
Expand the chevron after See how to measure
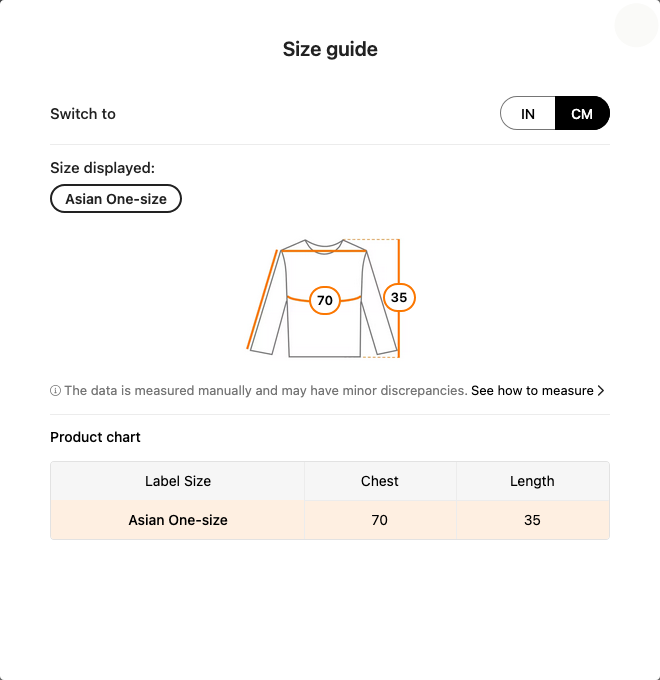(x=601, y=390)
